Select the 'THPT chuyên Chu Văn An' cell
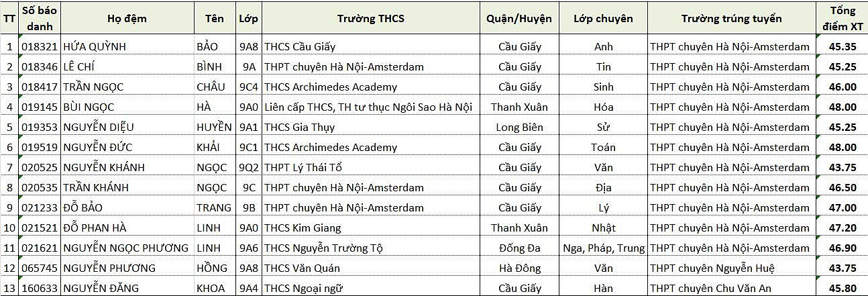This screenshot has width=868, height=296. coord(732,288)
